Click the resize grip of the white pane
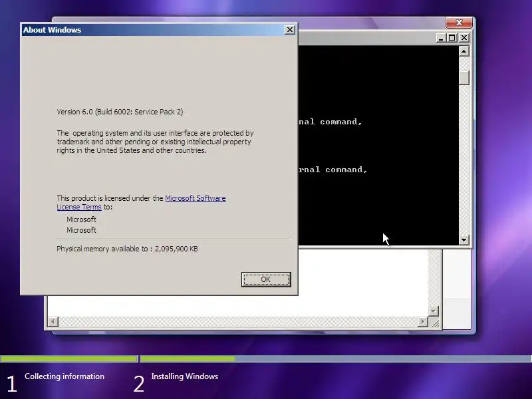The image size is (532, 399). 435,323
